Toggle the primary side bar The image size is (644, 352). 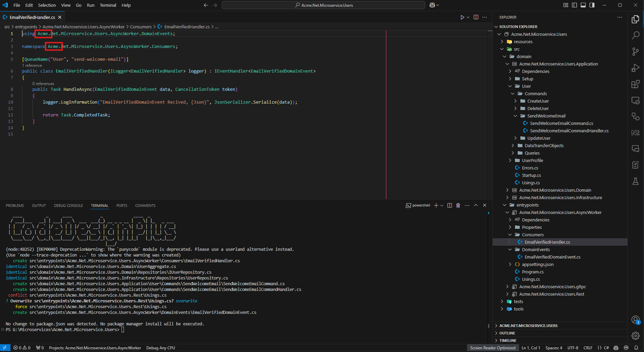tap(574, 5)
